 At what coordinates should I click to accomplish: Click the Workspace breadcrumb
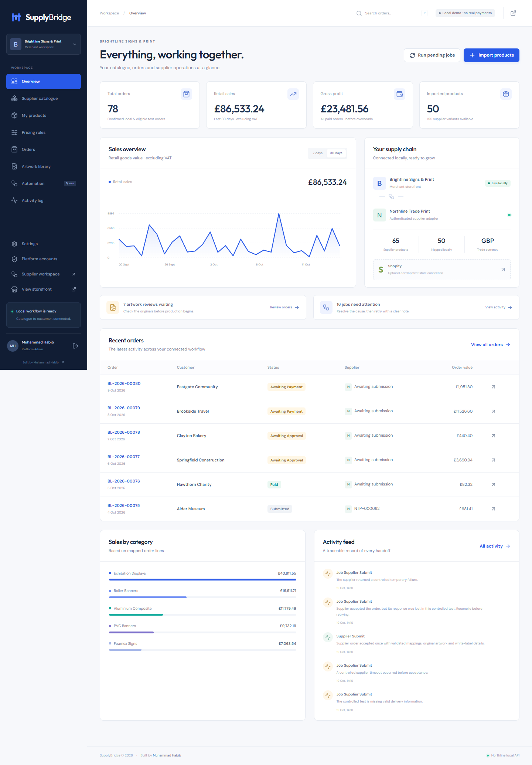[109, 13]
